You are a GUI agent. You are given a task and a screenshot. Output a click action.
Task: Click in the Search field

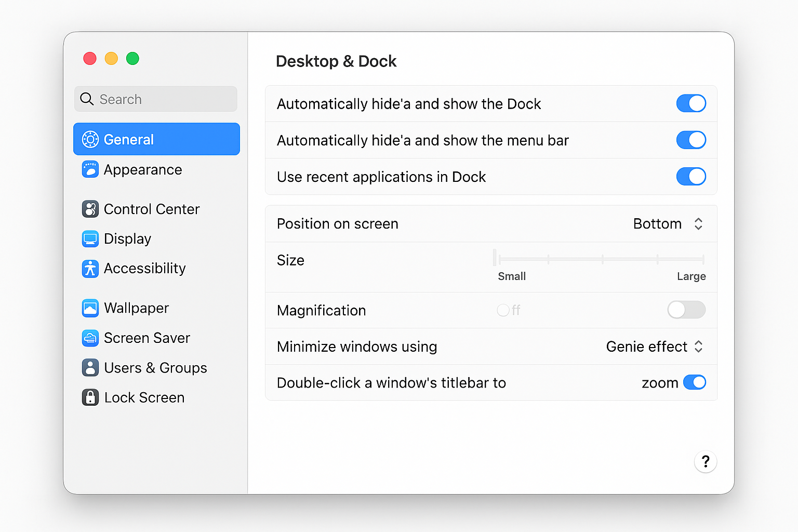[156, 99]
